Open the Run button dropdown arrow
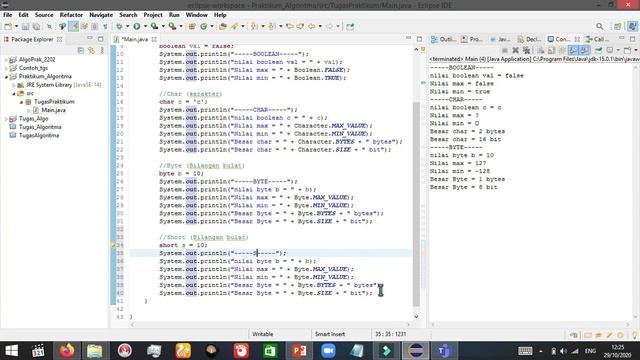Screen dimensions: 640x360 point(145,27)
